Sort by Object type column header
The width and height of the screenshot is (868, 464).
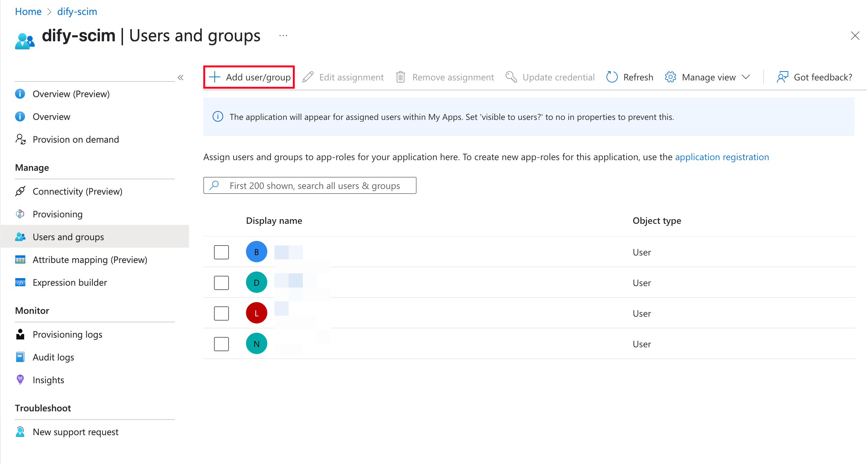[657, 221]
